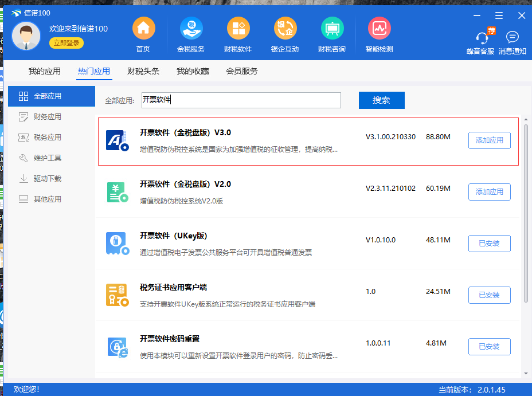Close the 信诺100 window

pos(522,15)
